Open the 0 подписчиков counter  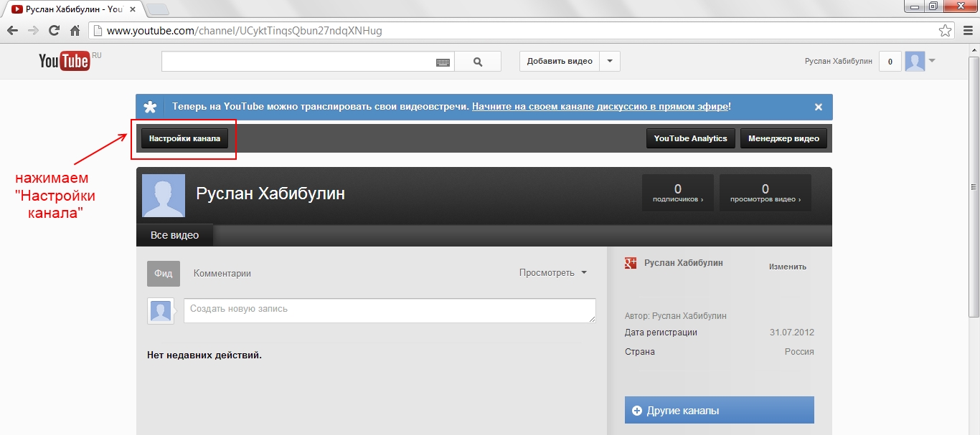click(678, 193)
